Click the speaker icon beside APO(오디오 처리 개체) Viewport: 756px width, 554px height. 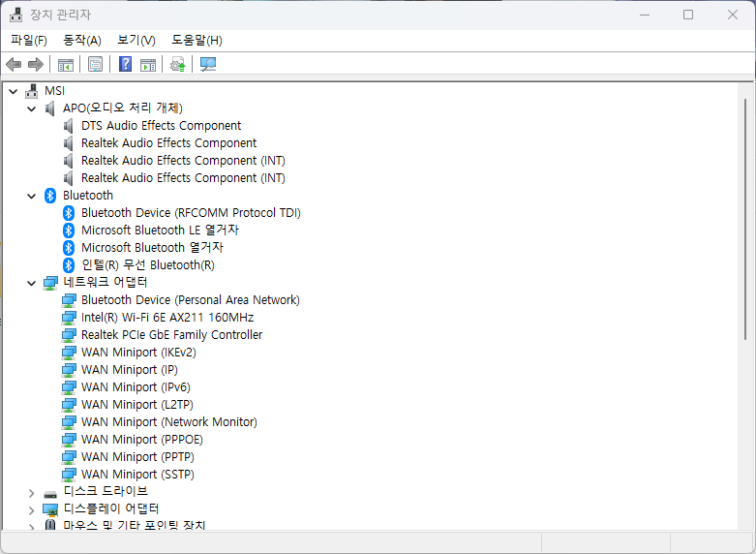pos(49,108)
